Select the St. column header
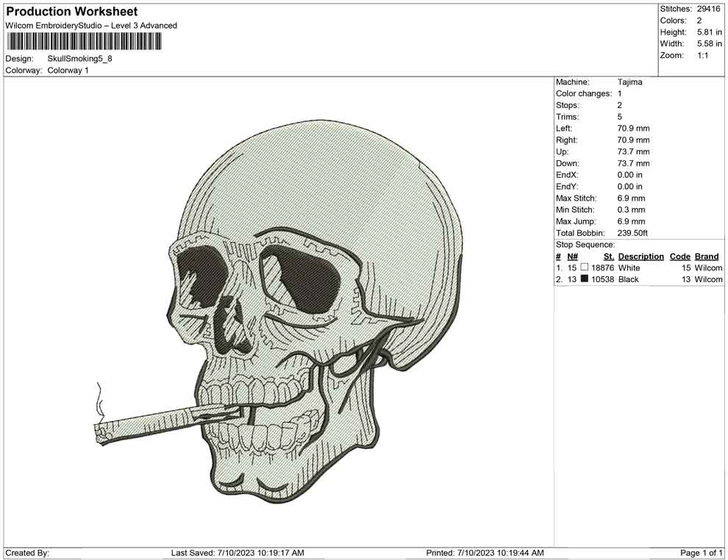Image resolution: width=728 pixels, height=560 pixels. click(x=607, y=256)
